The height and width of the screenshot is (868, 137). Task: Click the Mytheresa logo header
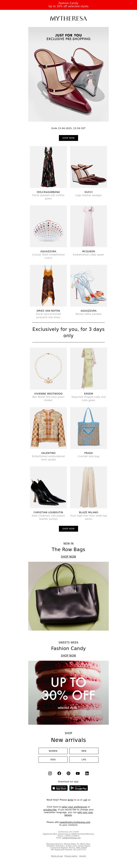pos(68,19)
